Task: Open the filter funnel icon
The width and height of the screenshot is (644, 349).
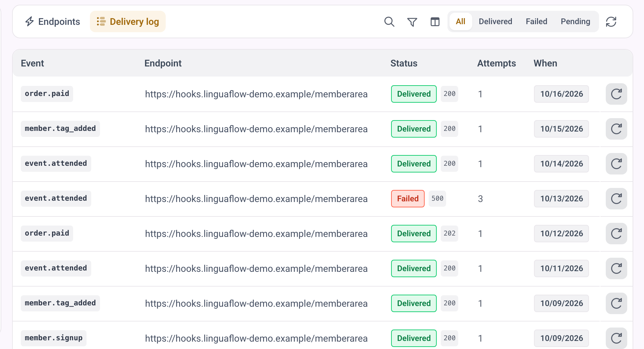Action: click(412, 22)
